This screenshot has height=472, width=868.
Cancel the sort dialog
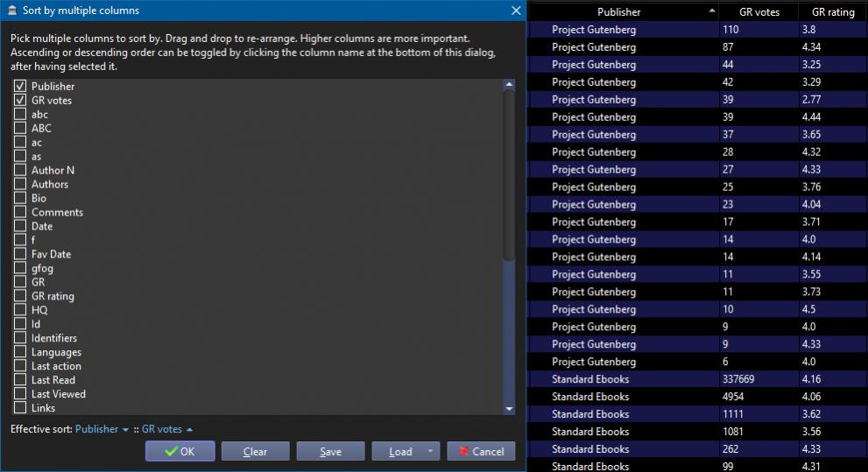[481, 451]
